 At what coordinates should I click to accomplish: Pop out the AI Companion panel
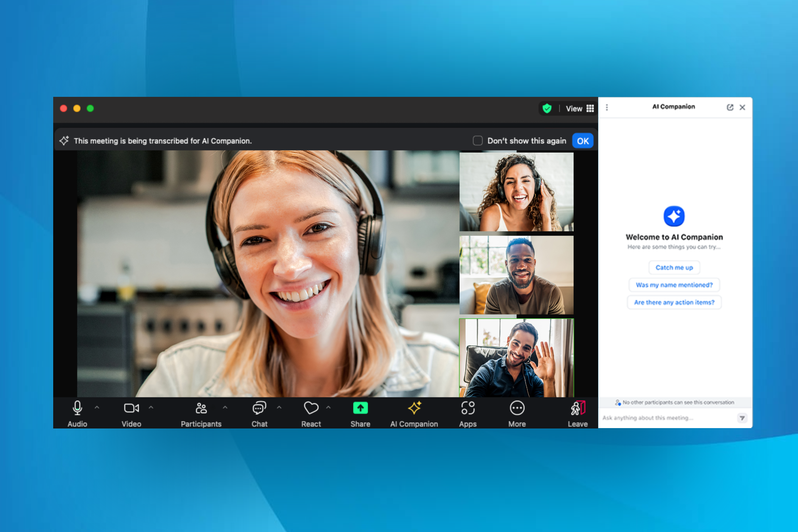[x=731, y=107]
